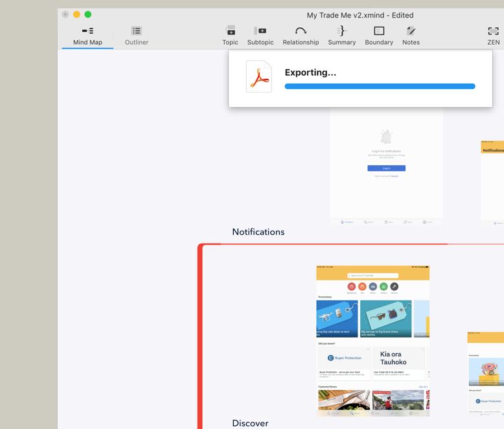Click the blue export progress bar

point(380,86)
